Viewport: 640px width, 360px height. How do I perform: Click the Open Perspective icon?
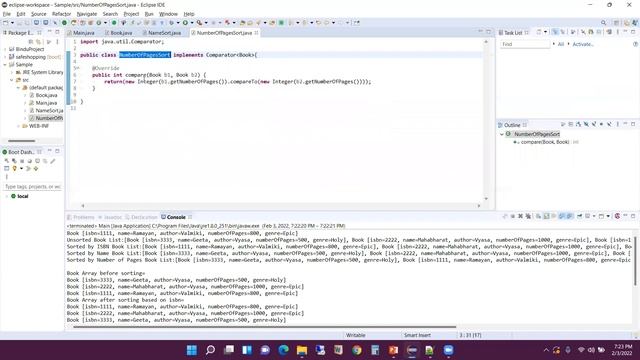click(617, 23)
